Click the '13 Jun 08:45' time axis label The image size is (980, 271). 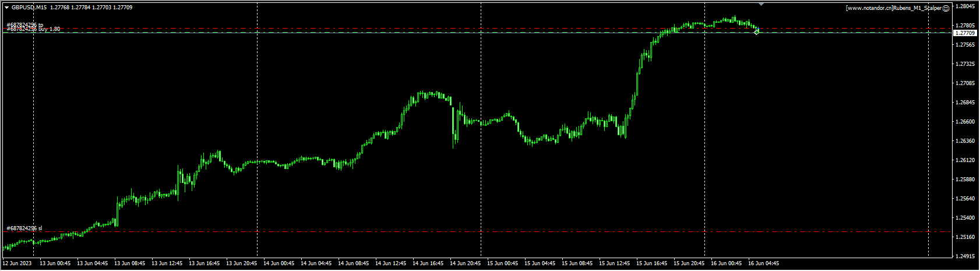pyautogui.click(x=130, y=263)
